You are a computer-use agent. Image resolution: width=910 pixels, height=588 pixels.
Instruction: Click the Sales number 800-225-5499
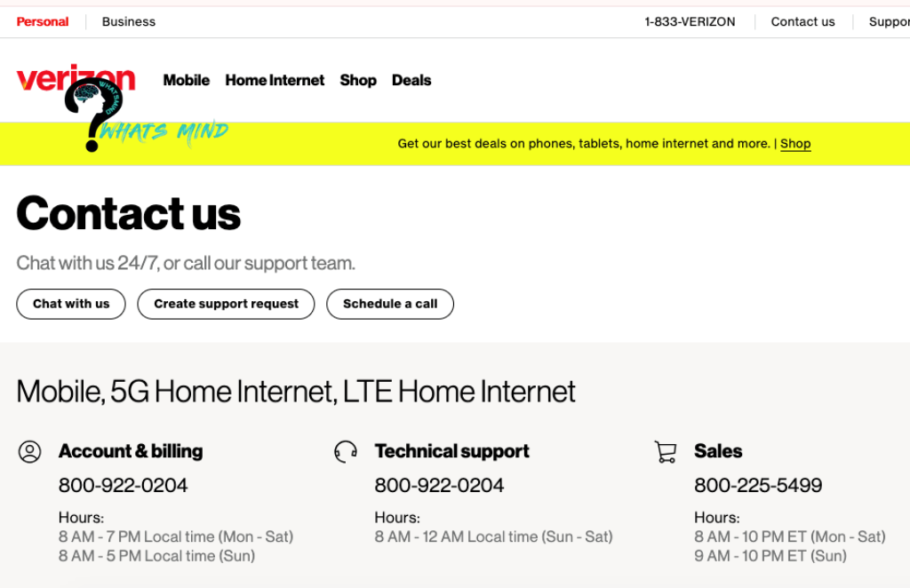[x=758, y=485]
